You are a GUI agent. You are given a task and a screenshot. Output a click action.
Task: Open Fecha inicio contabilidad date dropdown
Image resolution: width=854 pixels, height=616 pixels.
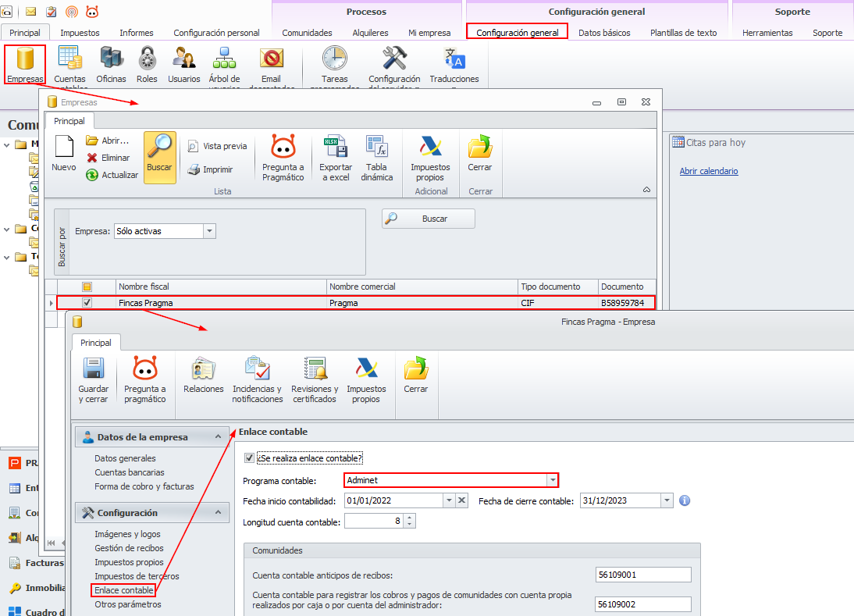click(x=449, y=500)
